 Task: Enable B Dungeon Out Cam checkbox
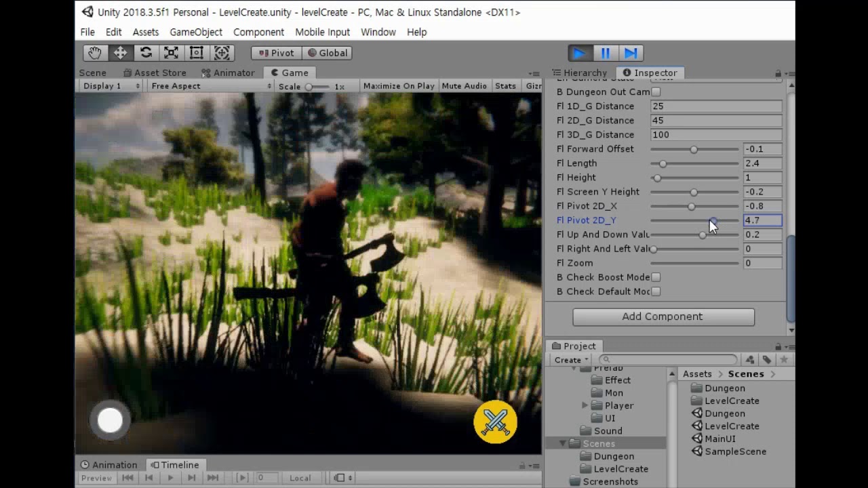pos(656,92)
